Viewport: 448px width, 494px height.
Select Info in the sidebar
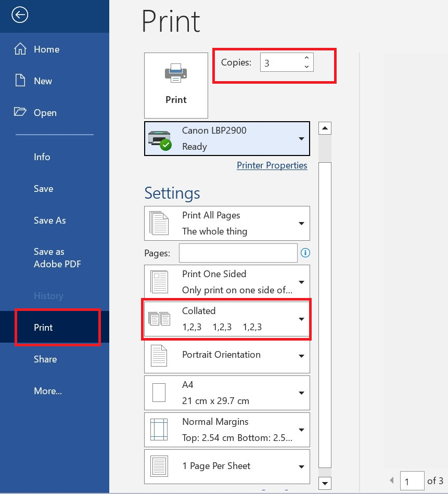pyautogui.click(x=55, y=157)
